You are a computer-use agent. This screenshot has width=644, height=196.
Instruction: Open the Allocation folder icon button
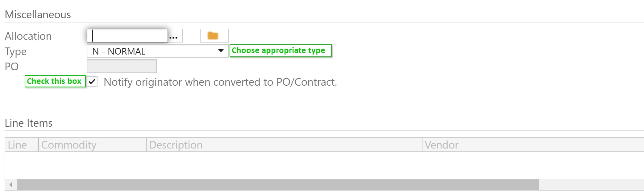[214, 36]
